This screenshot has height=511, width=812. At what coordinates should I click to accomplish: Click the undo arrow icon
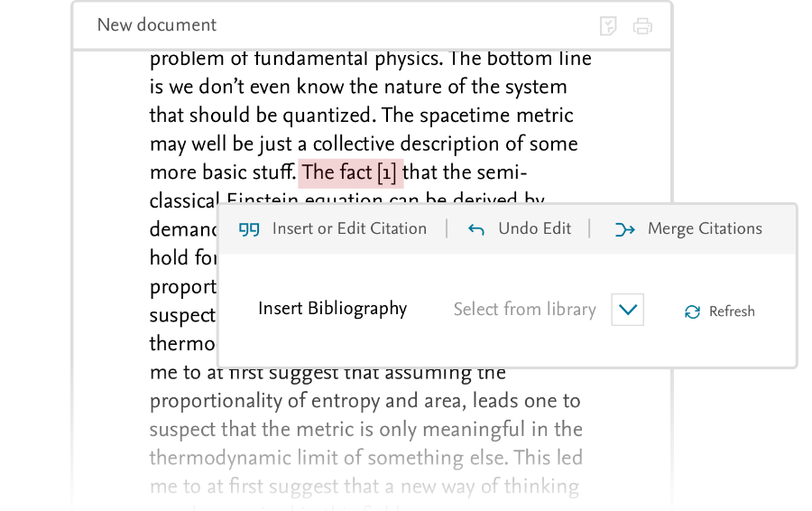475,229
